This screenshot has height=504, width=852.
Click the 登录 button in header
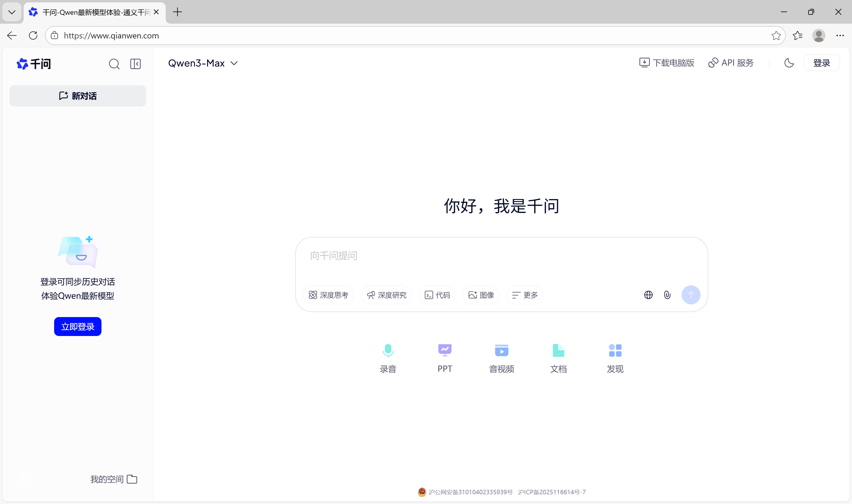coord(822,63)
